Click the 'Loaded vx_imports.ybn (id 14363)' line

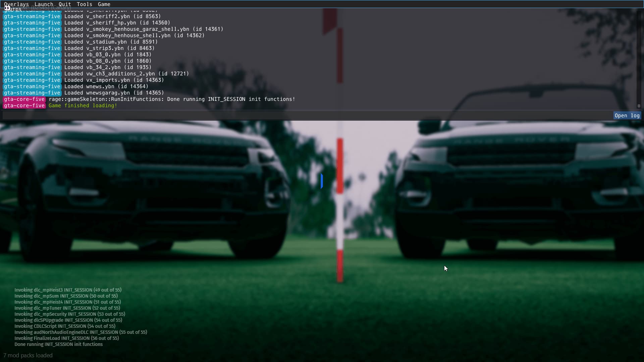[114, 80]
